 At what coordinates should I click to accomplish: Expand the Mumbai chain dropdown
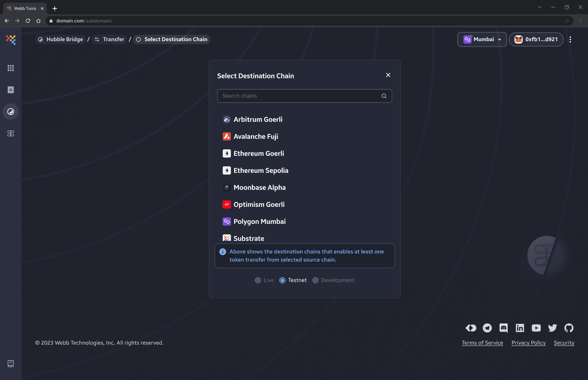(x=482, y=39)
